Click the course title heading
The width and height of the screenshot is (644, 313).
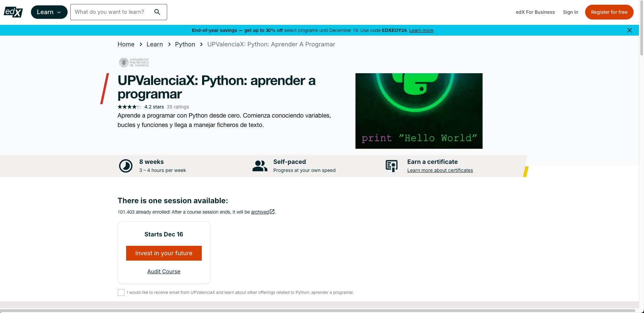point(217,87)
